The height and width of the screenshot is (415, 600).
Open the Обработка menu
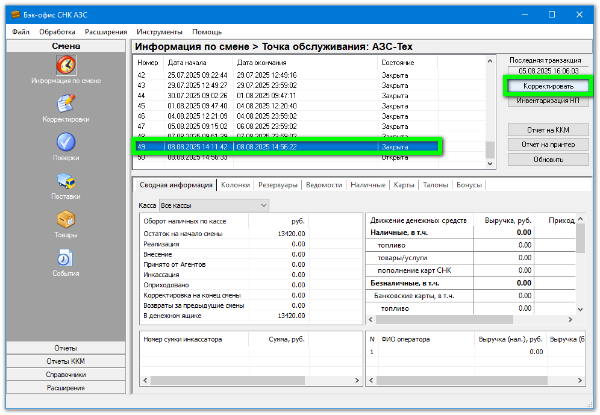57,31
